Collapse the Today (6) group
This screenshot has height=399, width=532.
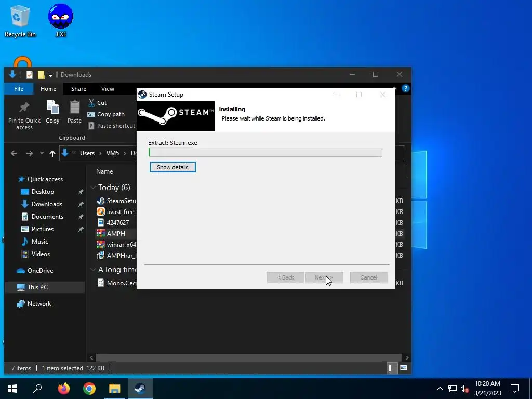[x=93, y=187]
